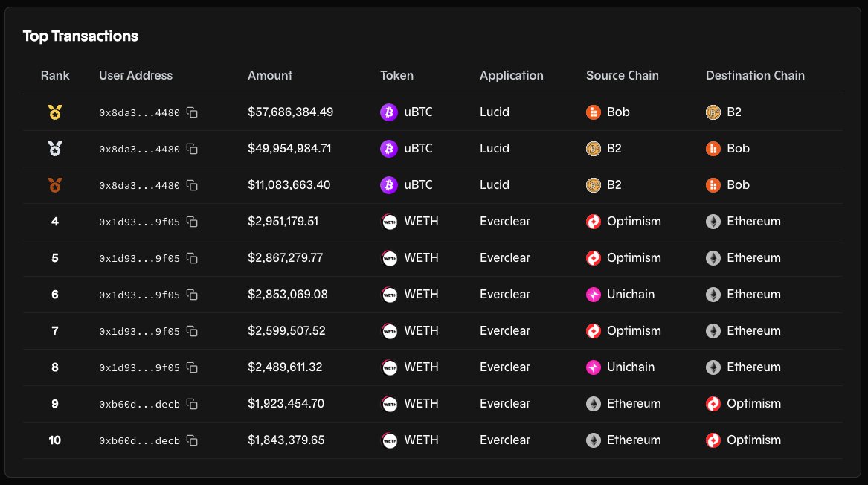Copy address in the $49,954,984.71 row
Screen dimensions: 868x485
click(x=192, y=149)
